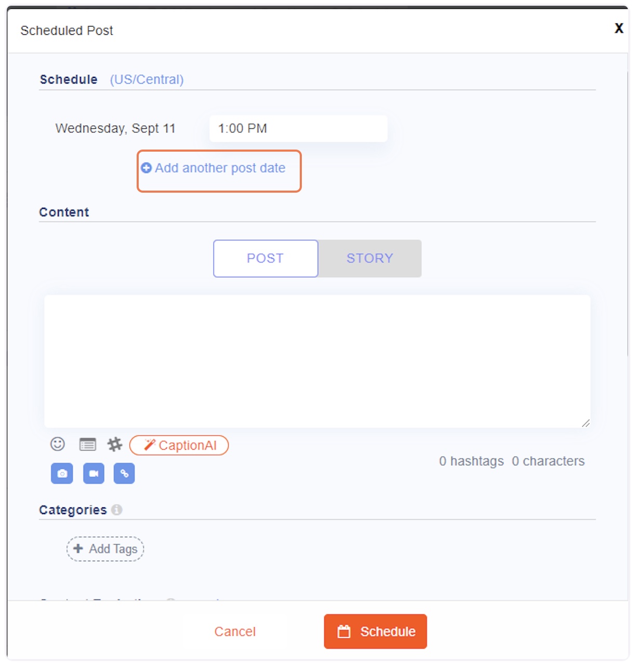The image size is (638, 672).
Task: Attach a link with chain icon
Action: coord(124,473)
